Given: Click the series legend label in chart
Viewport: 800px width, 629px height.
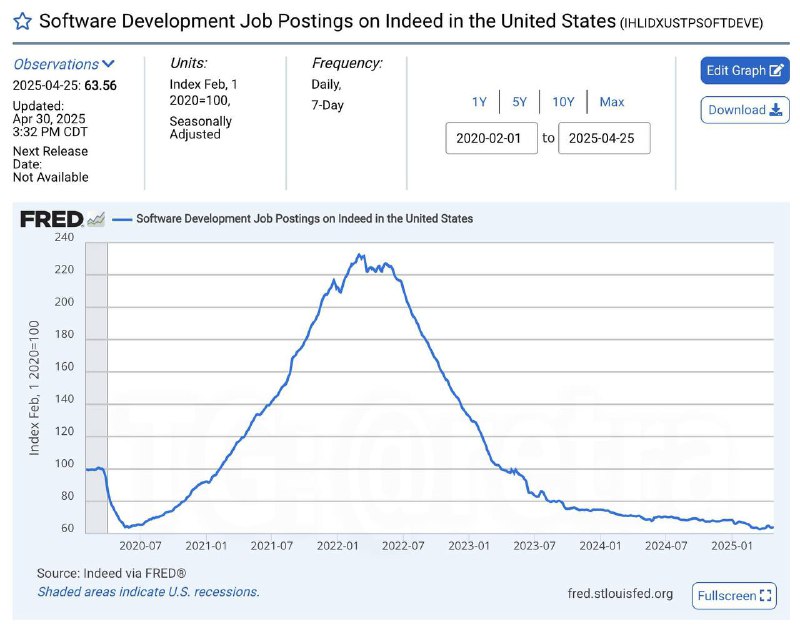Looking at the screenshot, I should click(x=304, y=219).
